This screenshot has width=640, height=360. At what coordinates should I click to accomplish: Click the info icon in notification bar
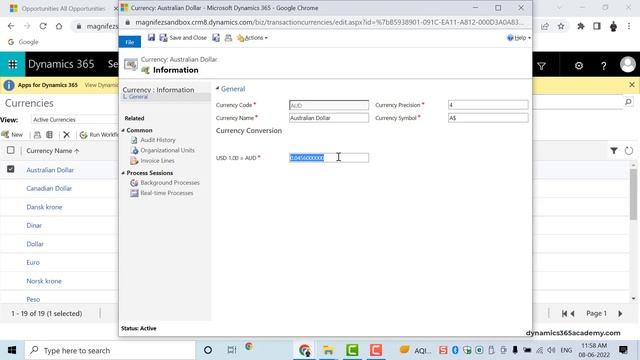(x=9, y=85)
